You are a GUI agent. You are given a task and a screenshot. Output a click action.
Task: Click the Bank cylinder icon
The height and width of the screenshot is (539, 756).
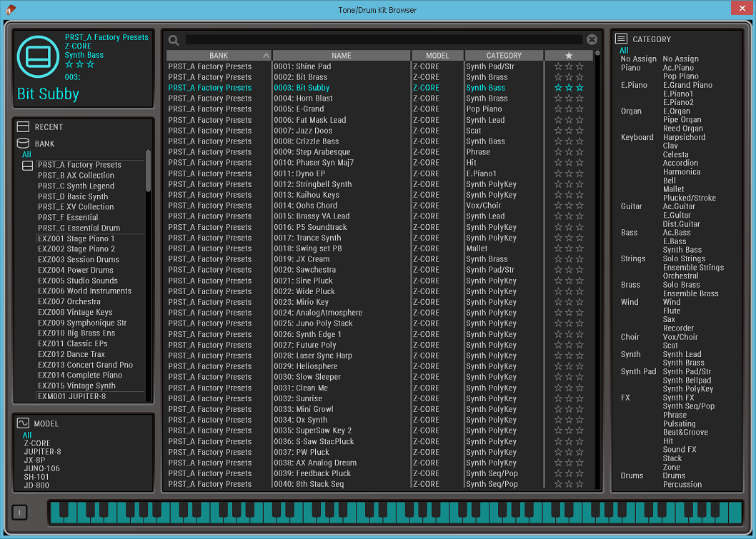point(23,143)
